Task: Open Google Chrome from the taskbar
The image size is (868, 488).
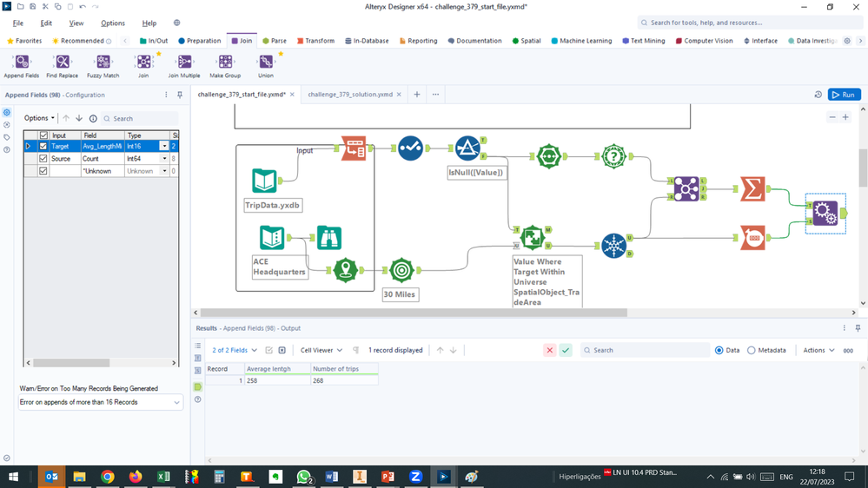Action: [108, 477]
